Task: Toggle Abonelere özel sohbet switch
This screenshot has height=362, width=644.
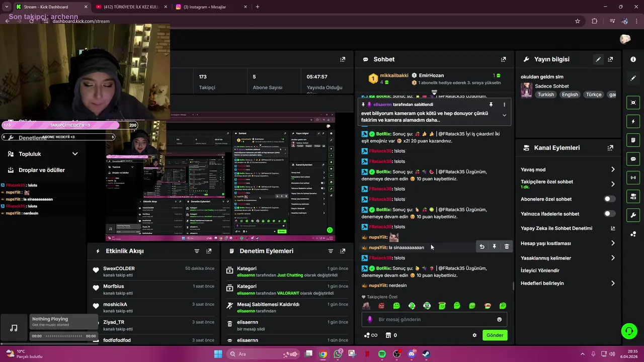Action: pos(609,199)
